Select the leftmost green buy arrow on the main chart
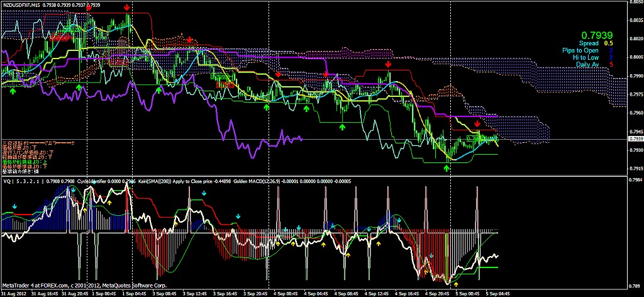Image resolution: width=644 pixels, height=297 pixels. (x=13, y=91)
